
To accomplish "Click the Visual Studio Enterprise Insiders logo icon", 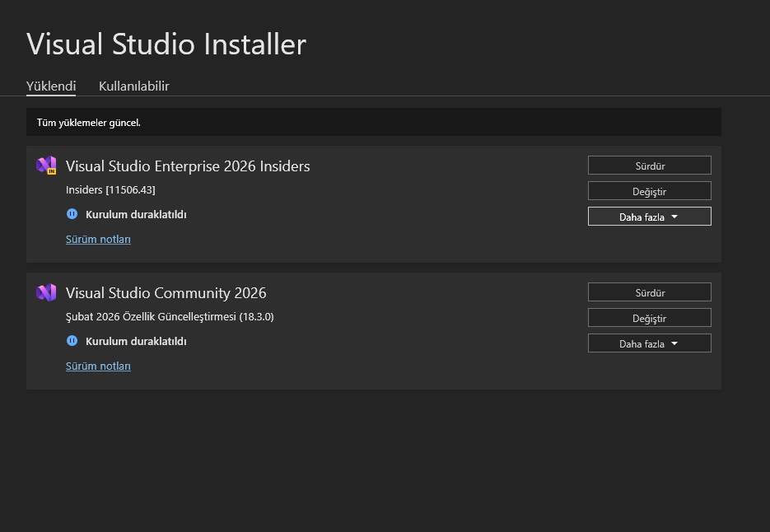I will (46, 166).
